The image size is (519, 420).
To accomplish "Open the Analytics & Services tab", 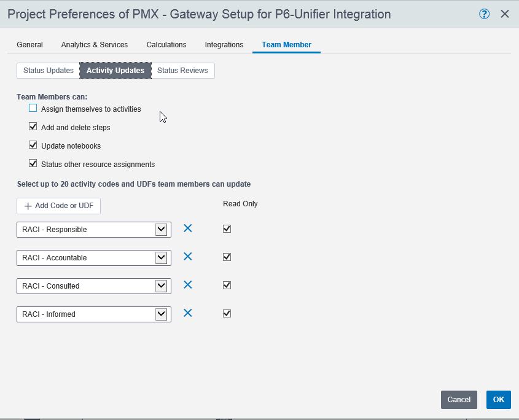I will click(95, 45).
